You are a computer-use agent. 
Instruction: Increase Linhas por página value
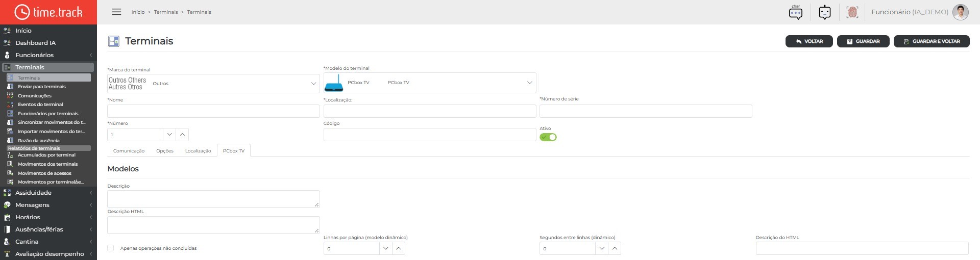[x=399, y=249]
